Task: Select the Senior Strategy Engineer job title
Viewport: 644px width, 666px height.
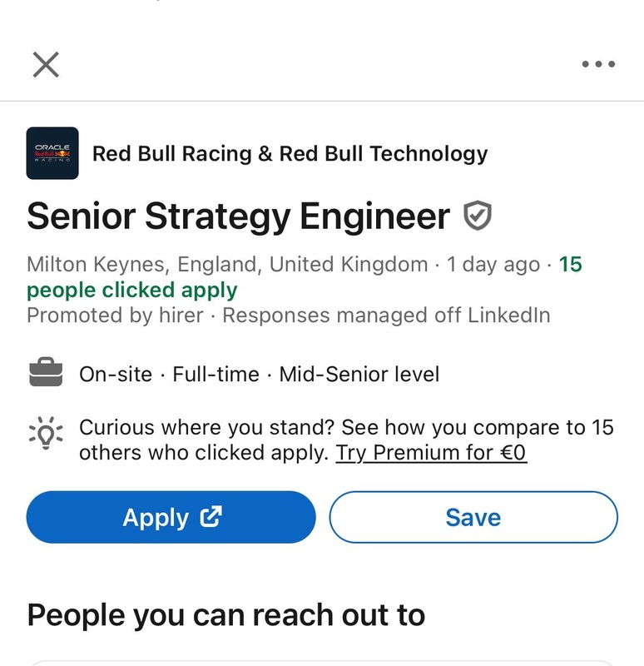Action: [238, 216]
